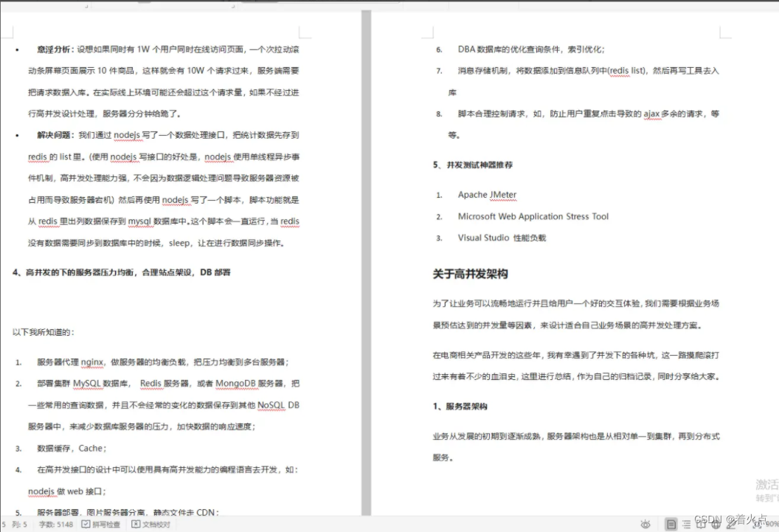Click item 1 服务器代理 nginx line
This screenshot has height=532, width=779.
tap(163, 362)
